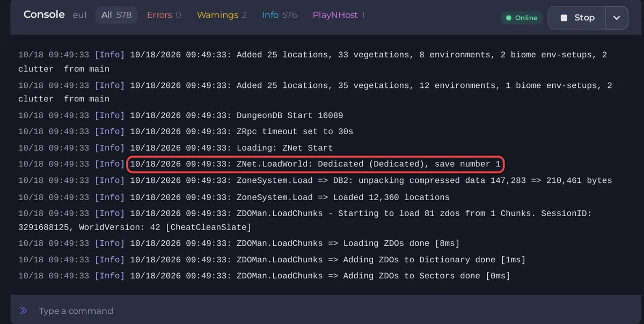Select the DB2 unpacking compressed data line
The image size is (644, 324).
click(x=315, y=181)
